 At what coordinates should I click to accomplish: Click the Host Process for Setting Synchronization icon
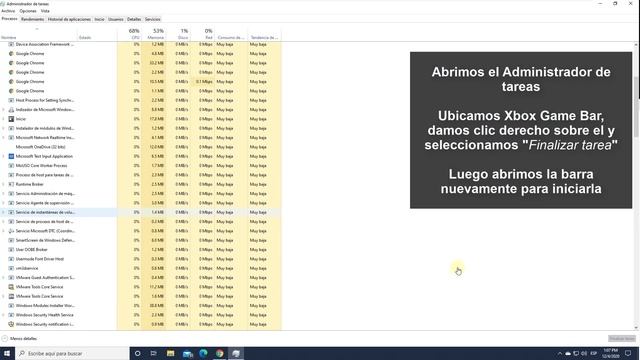11,100
